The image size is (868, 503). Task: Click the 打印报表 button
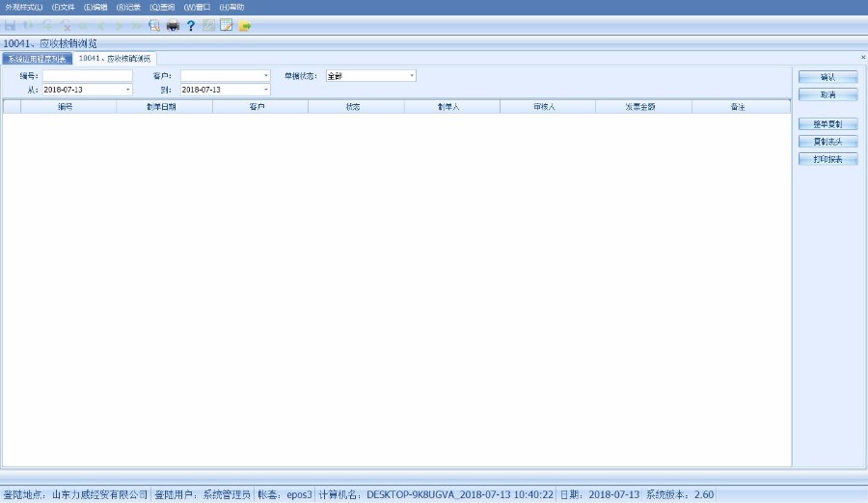[x=828, y=159]
